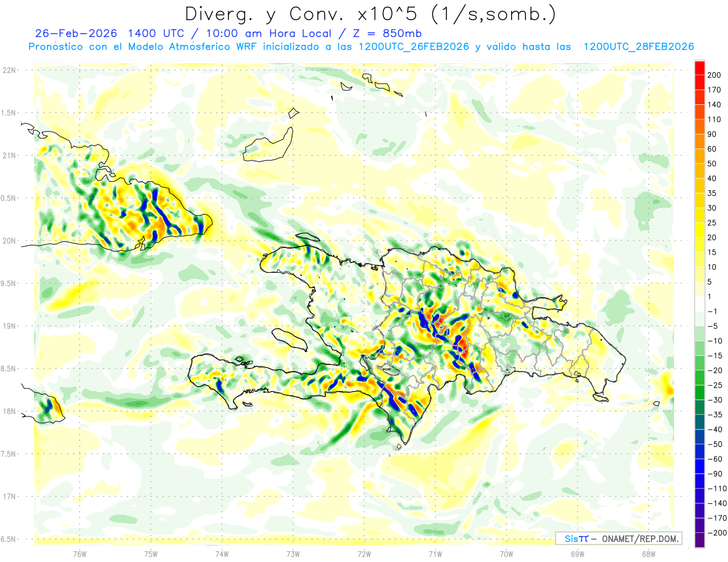Click the "68W" longitude label
The image size is (728, 562).
[x=649, y=554]
